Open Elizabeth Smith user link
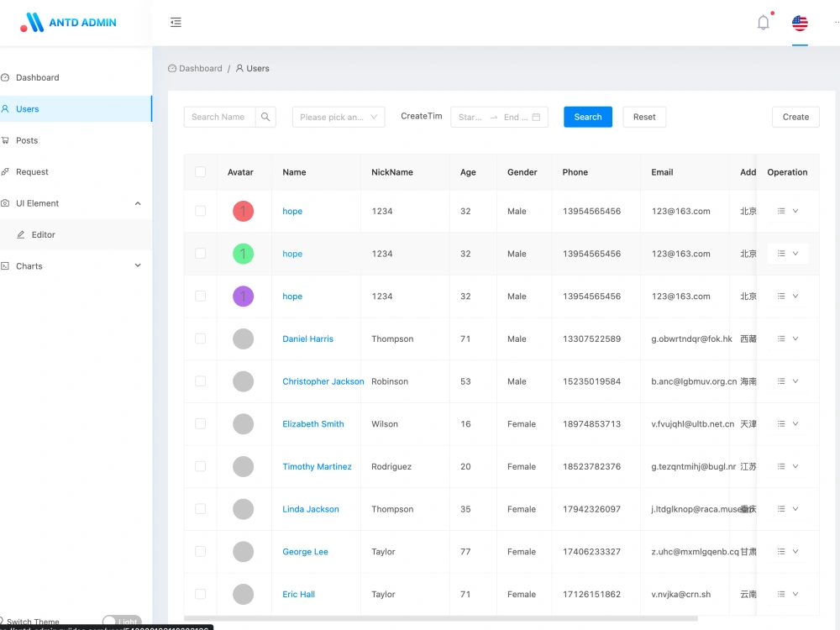Image resolution: width=840 pixels, height=630 pixels. pos(313,423)
